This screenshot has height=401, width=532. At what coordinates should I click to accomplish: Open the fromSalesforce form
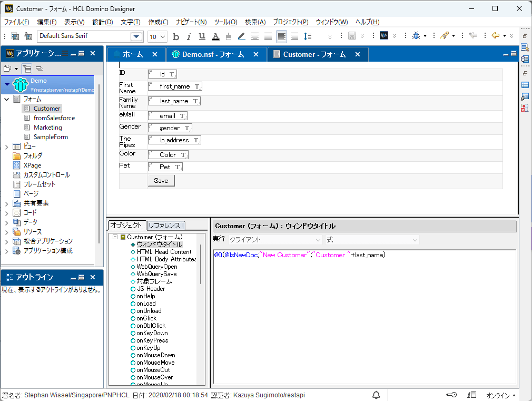54,118
